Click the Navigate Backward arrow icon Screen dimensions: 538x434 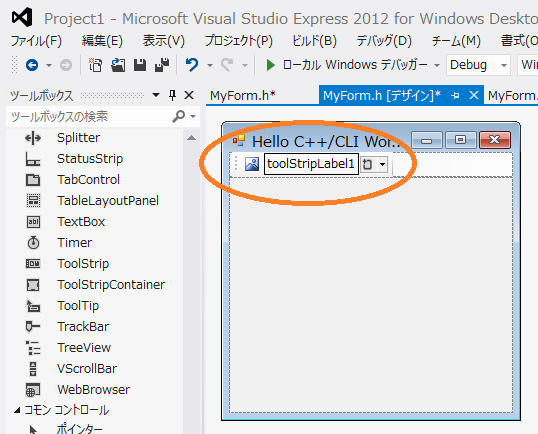[x=32, y=64]
